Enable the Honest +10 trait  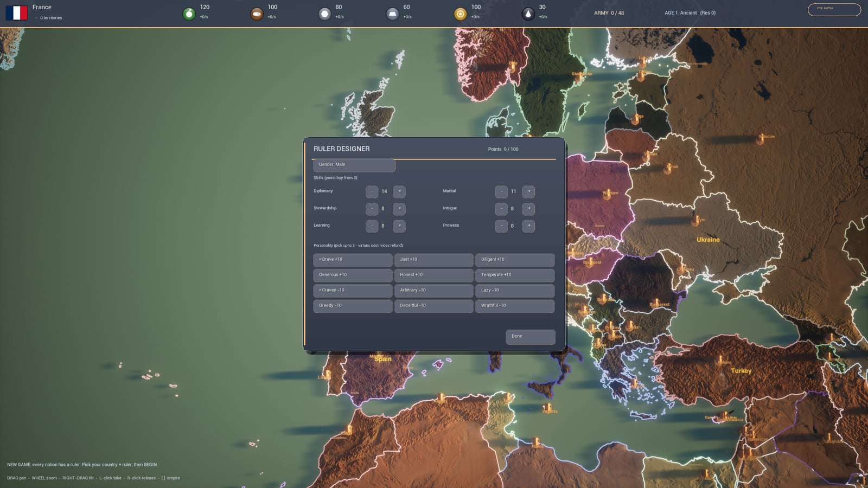coord(433,275)
